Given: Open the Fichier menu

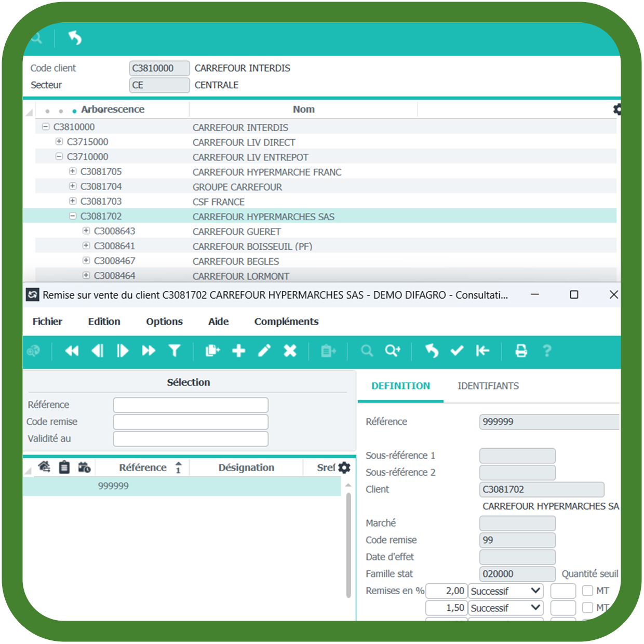Looking at the screenshot, I should tap(47, 321).
